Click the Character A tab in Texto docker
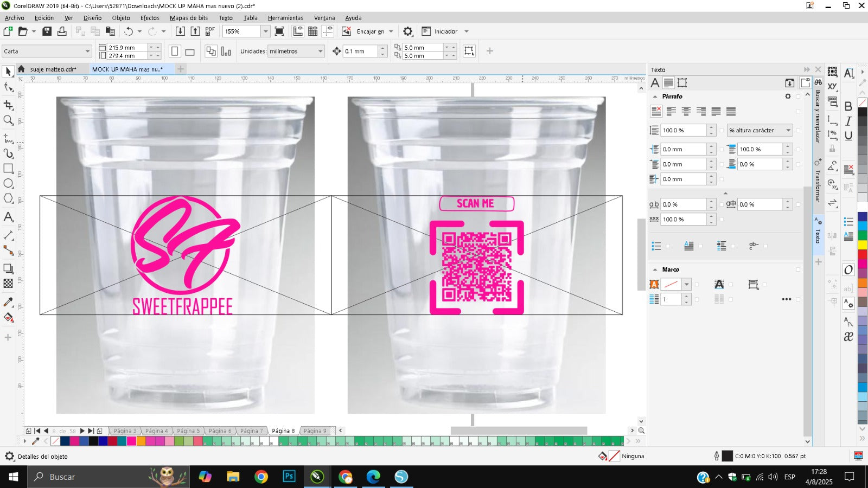The image size is (868, 488). [x=655, y=83]
